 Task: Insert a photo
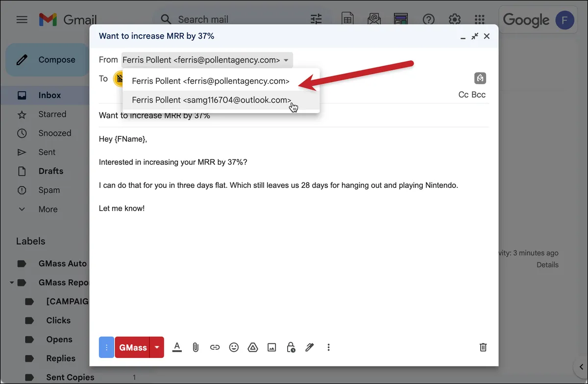click(272, 347)
